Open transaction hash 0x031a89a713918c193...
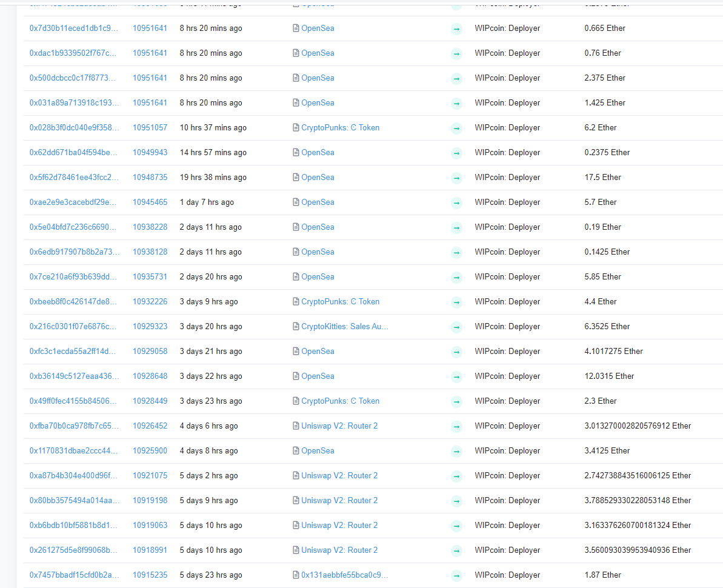 [x=74, y=103]
